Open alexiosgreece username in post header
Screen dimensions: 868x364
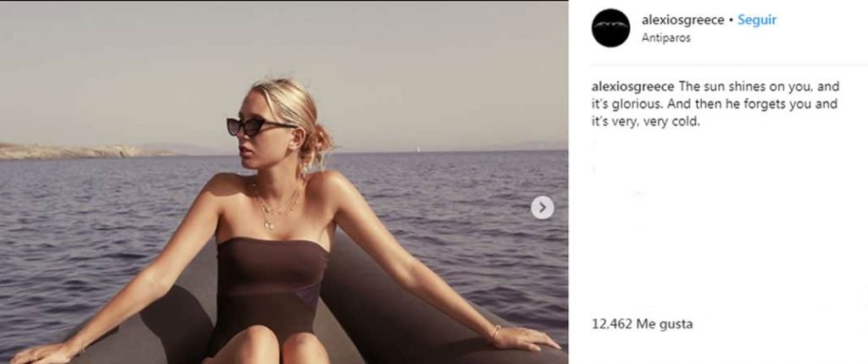tap(682, 20)
